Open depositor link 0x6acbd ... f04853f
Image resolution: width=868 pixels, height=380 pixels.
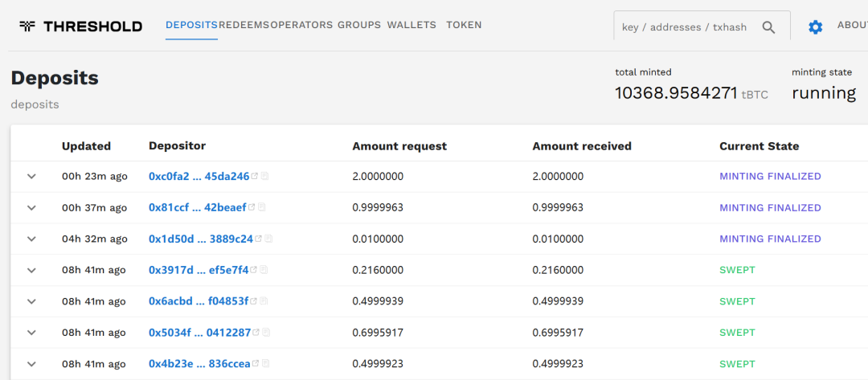tap(199, 301)
